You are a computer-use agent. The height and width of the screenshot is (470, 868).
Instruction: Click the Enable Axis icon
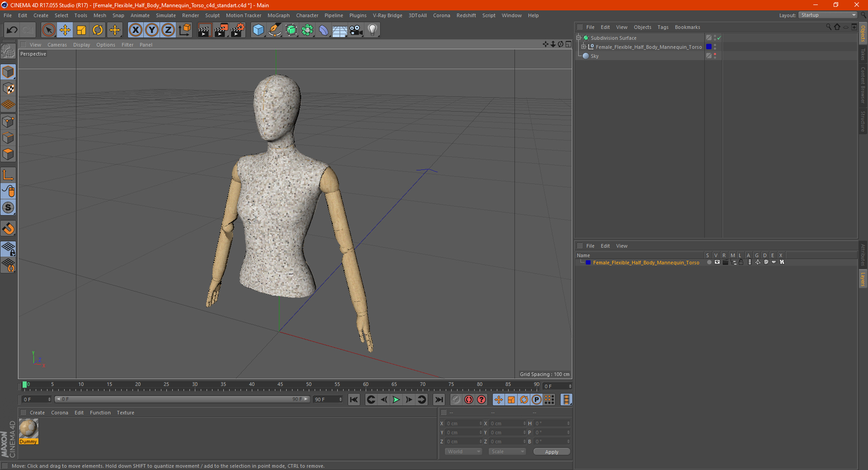8,175
